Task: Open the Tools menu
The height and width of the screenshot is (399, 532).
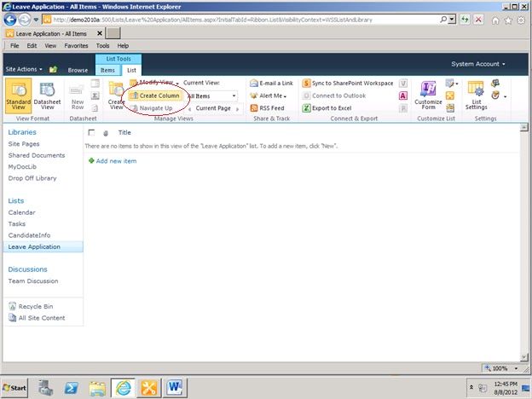Action: (x=102, y=45)
